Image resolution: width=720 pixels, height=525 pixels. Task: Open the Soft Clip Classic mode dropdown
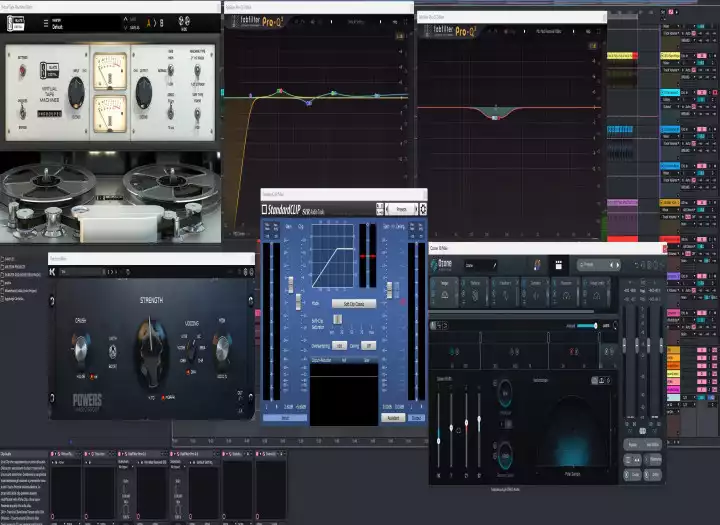(354, 304)
